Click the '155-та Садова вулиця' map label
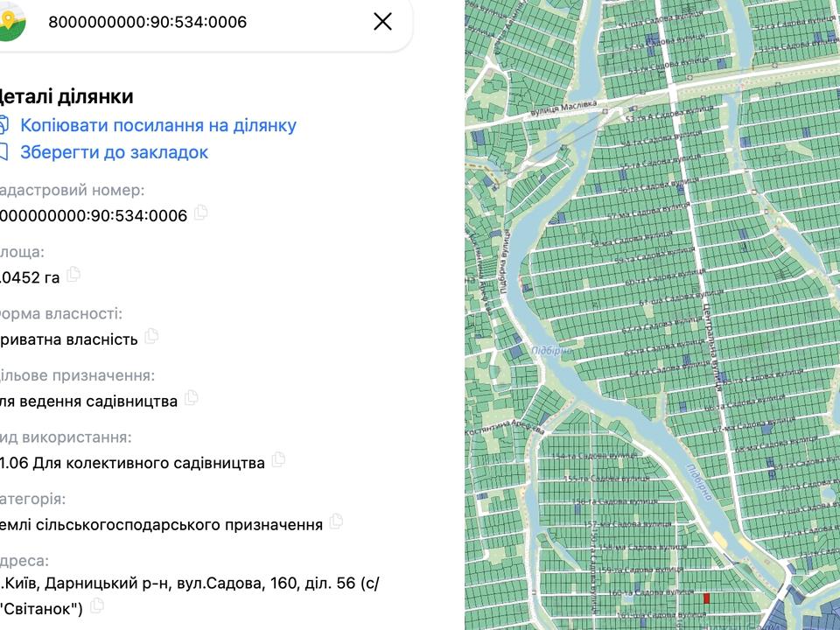The width and height of the screenshot is (840, 630). tap(608, 478)
